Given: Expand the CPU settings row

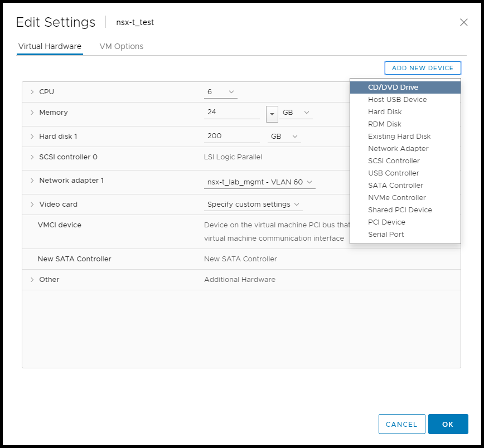Looking at the screenshot, I should click(x=32, y=92).
